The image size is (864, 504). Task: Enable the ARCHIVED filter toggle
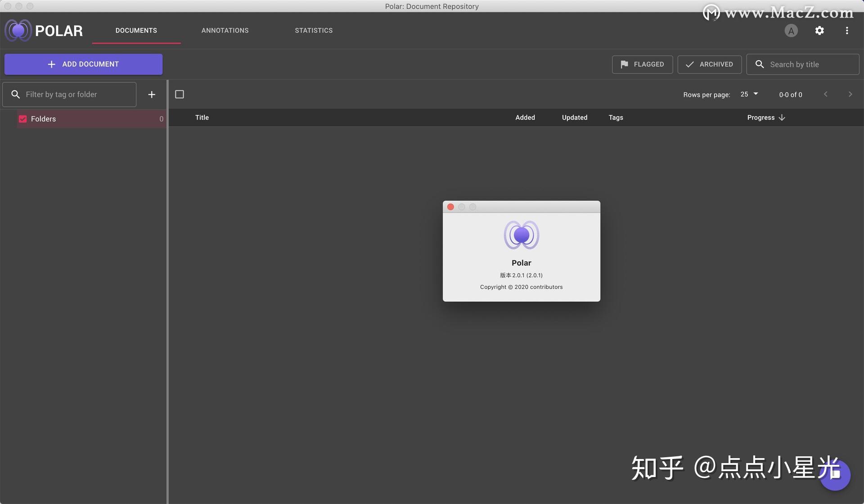(x=709, y=64)
